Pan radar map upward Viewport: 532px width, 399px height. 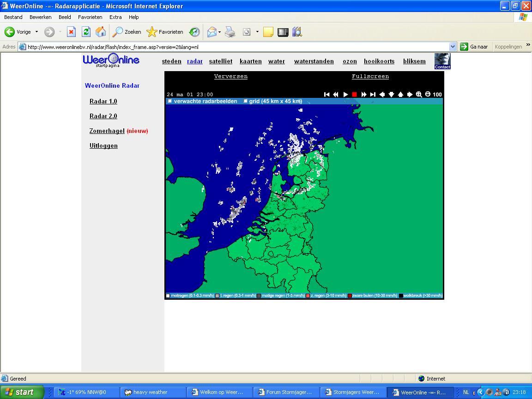coord(400,94)
